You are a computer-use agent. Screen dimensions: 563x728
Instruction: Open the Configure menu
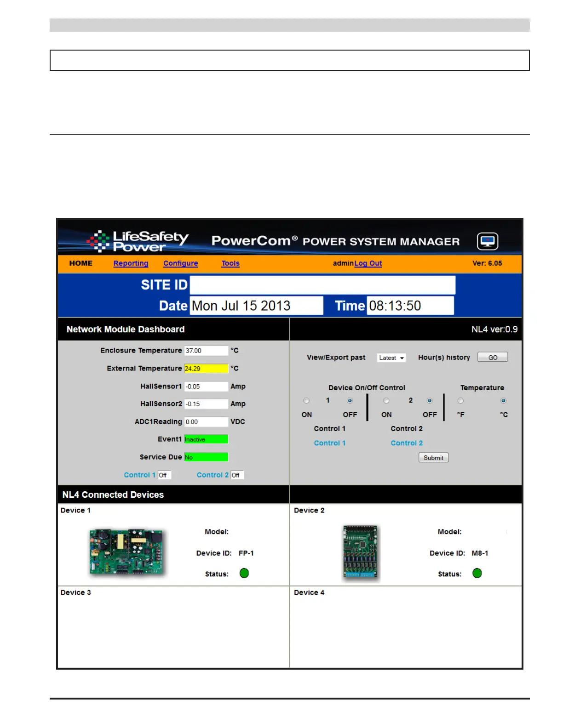(x=181, y=263)
